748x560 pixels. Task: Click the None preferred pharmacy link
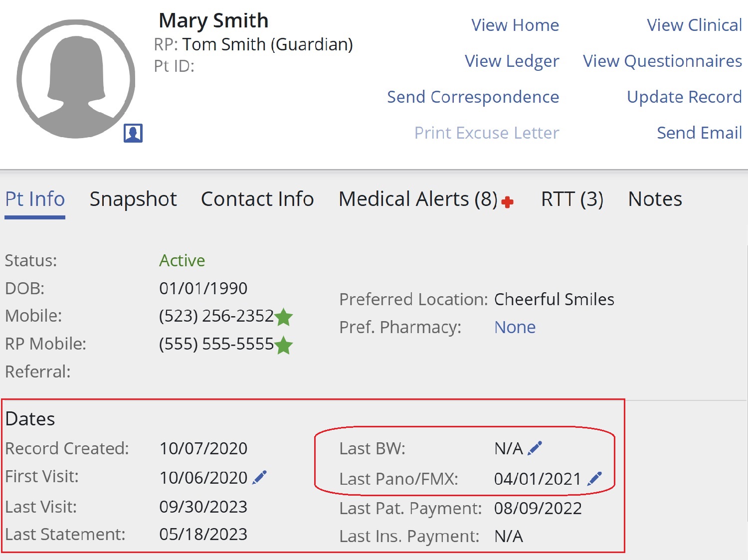[x=515, y=327]
